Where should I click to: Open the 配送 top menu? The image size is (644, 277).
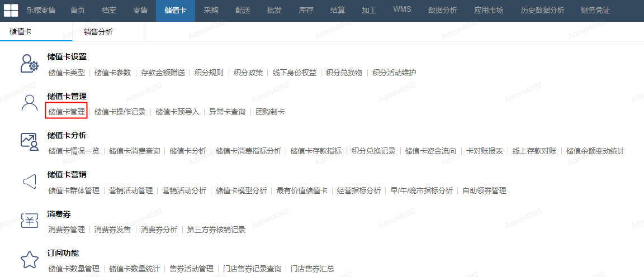pos(243,10)
